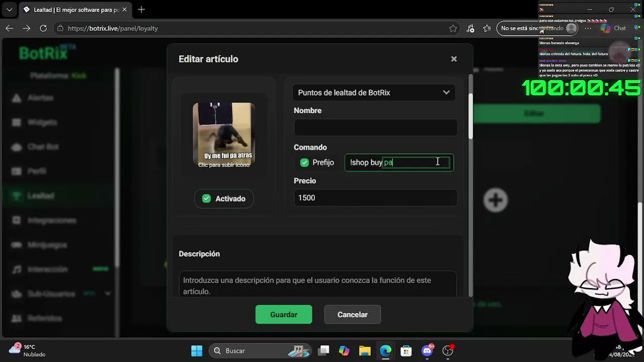Open a new browser tab

click(x=141, y=10)
